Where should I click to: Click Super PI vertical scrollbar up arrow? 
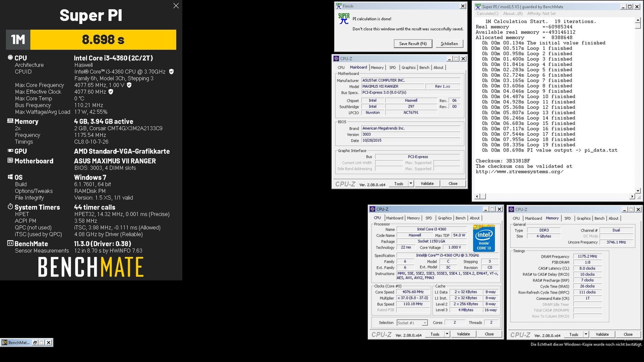638,21
